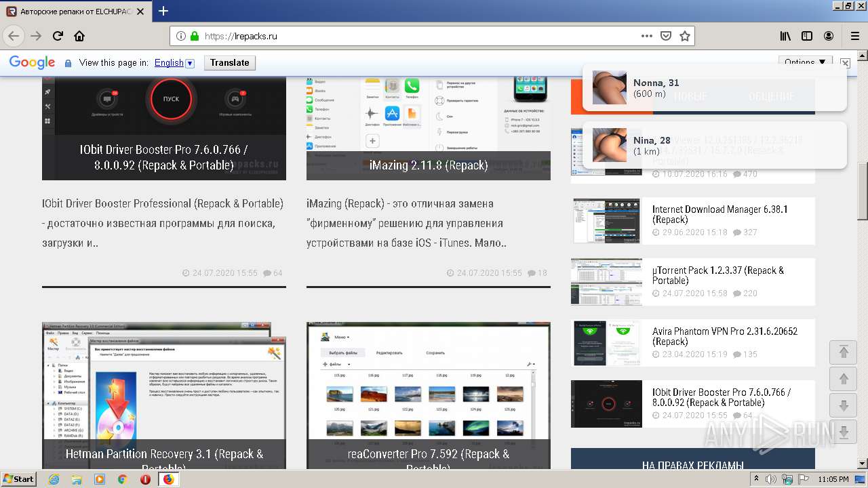Viewport: 868px width, 488px height.
Task: Reload the current page
Action: click(58, 36)
